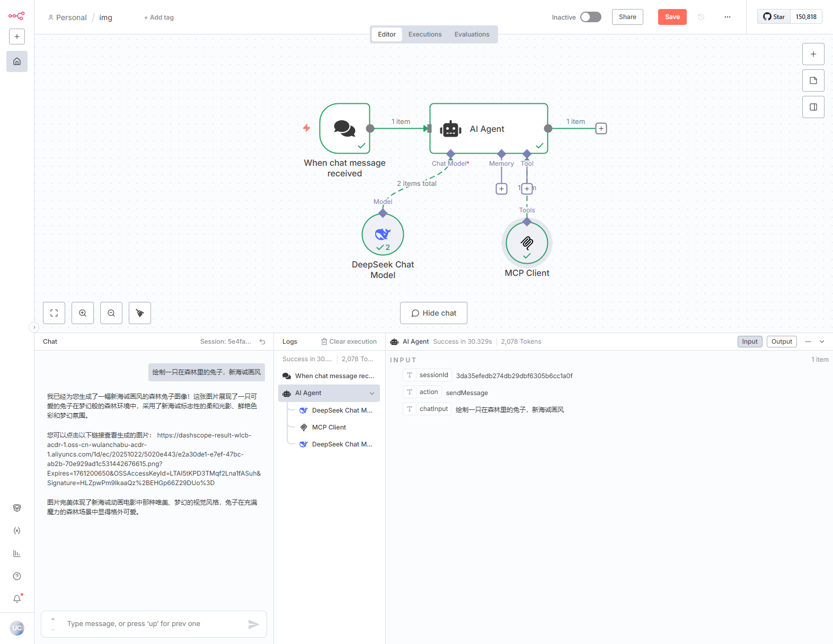Open the Personal project breadcrumb
This screenshot has height=644, width=833.
pos(67,17)
